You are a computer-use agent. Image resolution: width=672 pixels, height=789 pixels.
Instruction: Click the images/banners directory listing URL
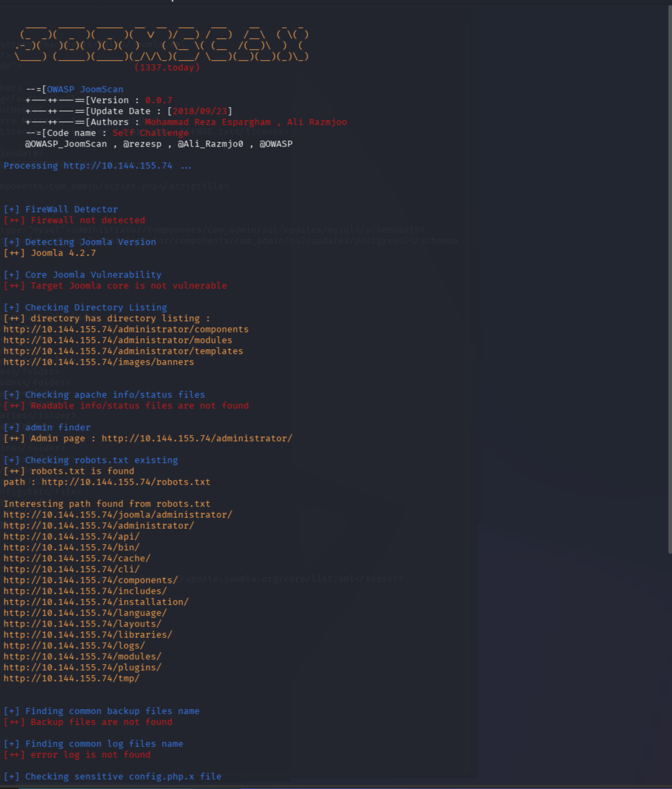pos(99,362)
